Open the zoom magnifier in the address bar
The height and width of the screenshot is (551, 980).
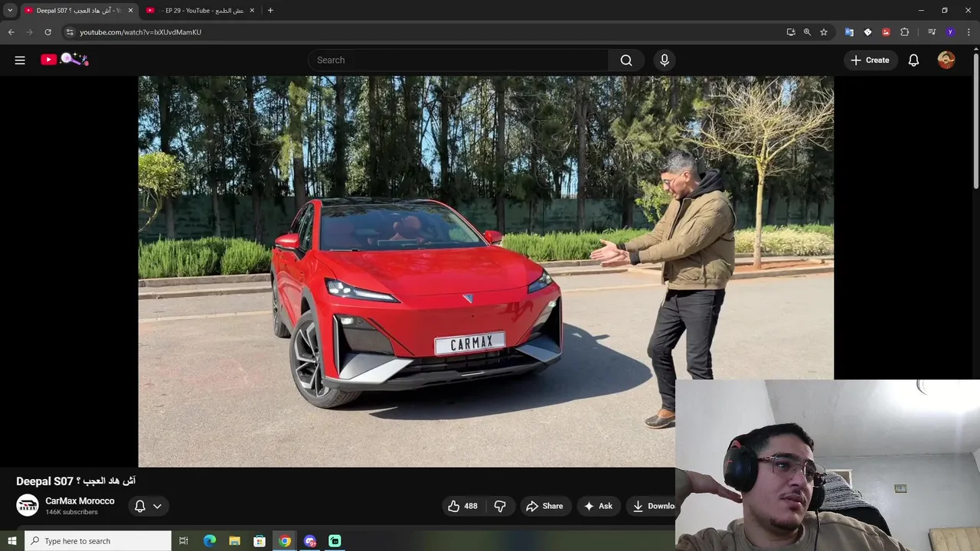pos(807,32)
